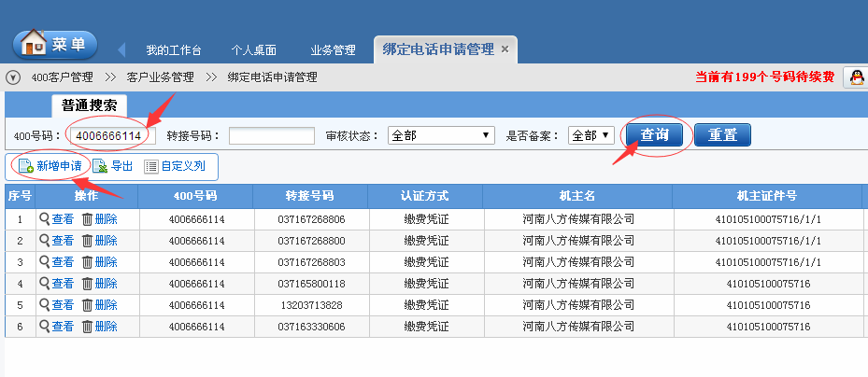Screen dimensions: 868x377
Task: Delete the row 6 record
Action: tap(99, 327)
